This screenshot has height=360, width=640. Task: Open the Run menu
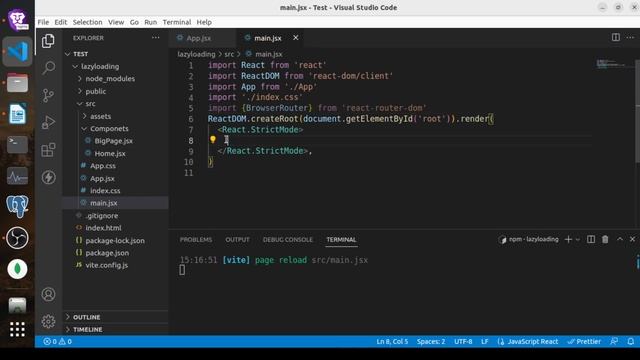pyautogui.click(x=150, y=22)
